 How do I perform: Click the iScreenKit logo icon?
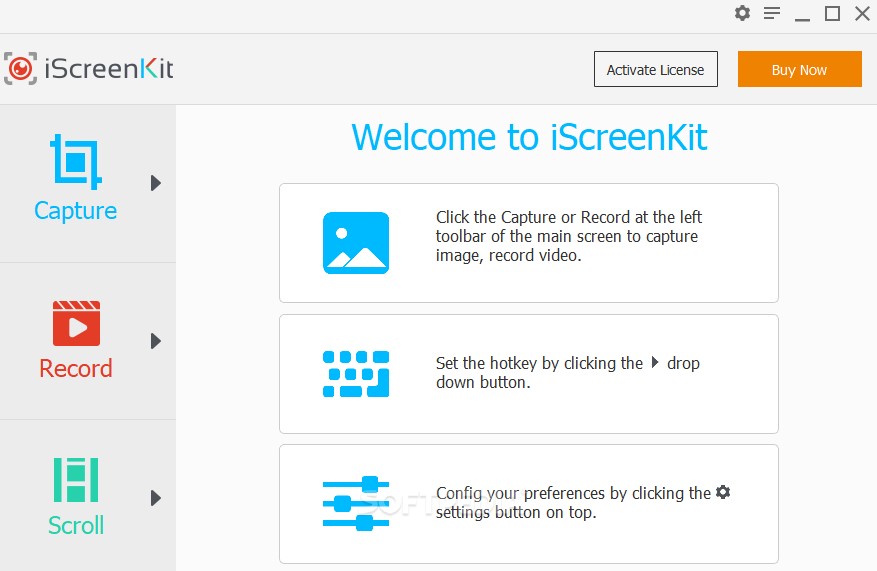(21, 69)
